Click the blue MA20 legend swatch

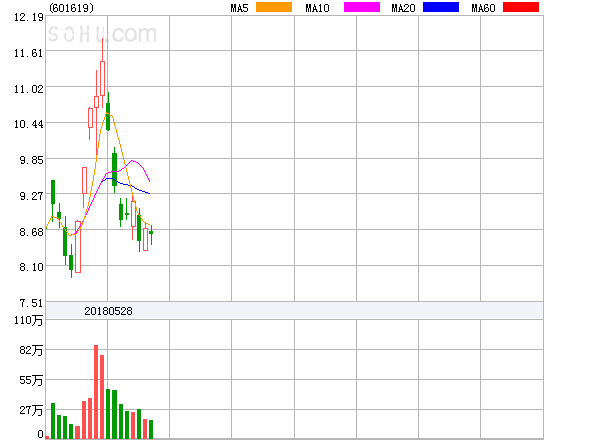coord(441,7)
